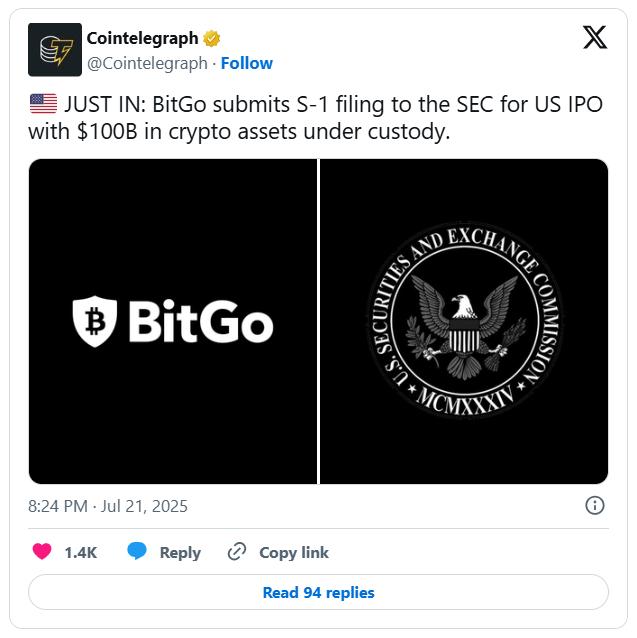Like the tweet with the heart icon

point(42,552)
